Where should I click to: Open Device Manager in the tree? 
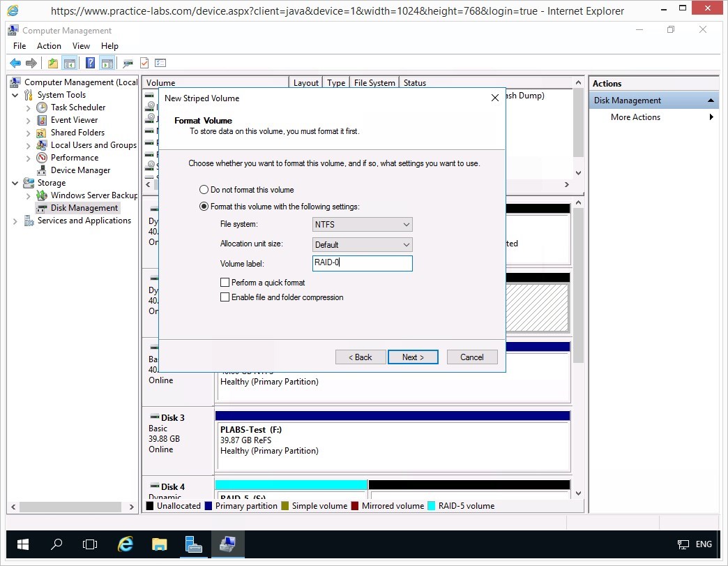coord(80,170)
